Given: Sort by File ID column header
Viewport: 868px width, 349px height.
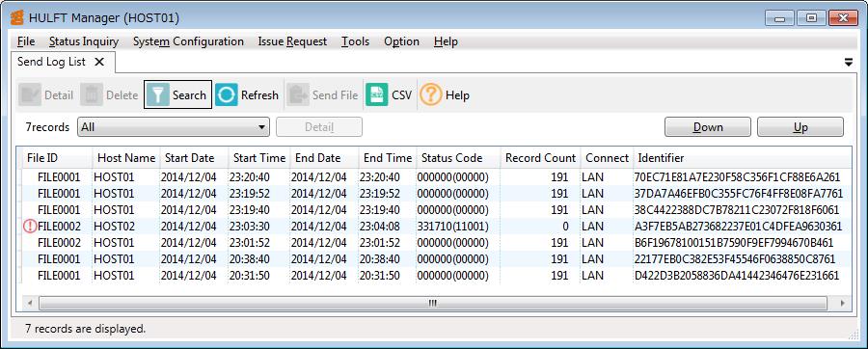Looking at the screenshot, I should click(57, 158).
